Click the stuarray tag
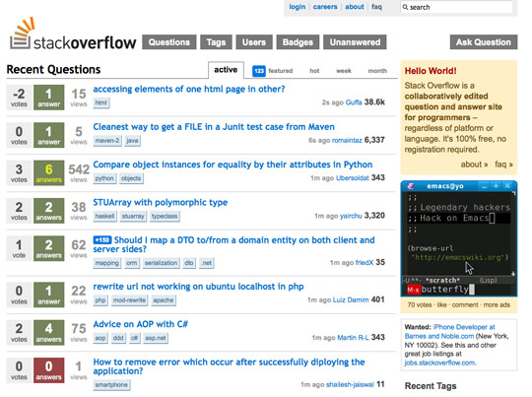 [133, 216]
